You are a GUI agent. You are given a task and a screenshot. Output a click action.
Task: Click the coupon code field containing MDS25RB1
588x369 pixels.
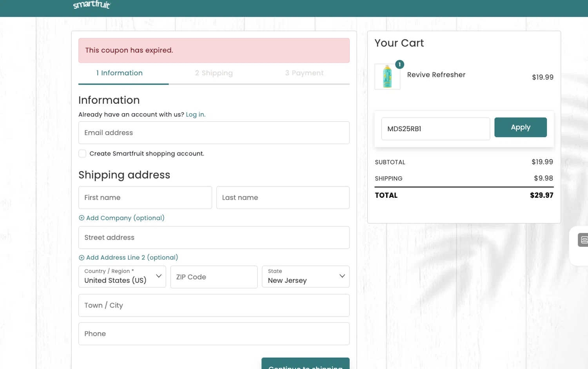click(x=436, y=129)
